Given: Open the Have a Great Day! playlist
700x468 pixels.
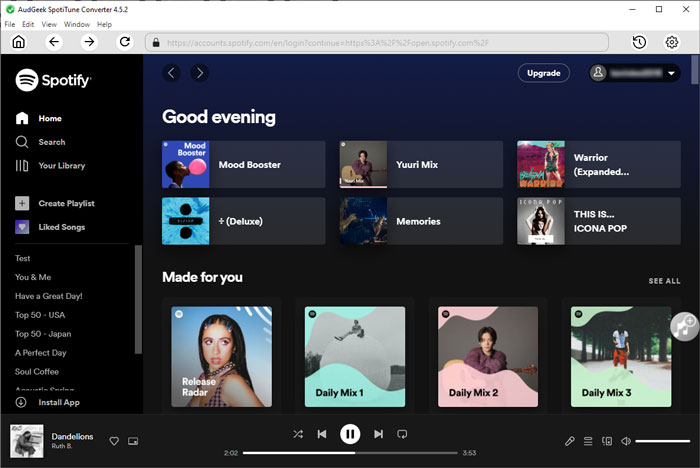Looking at the screenshot, I should pos(49,296).
